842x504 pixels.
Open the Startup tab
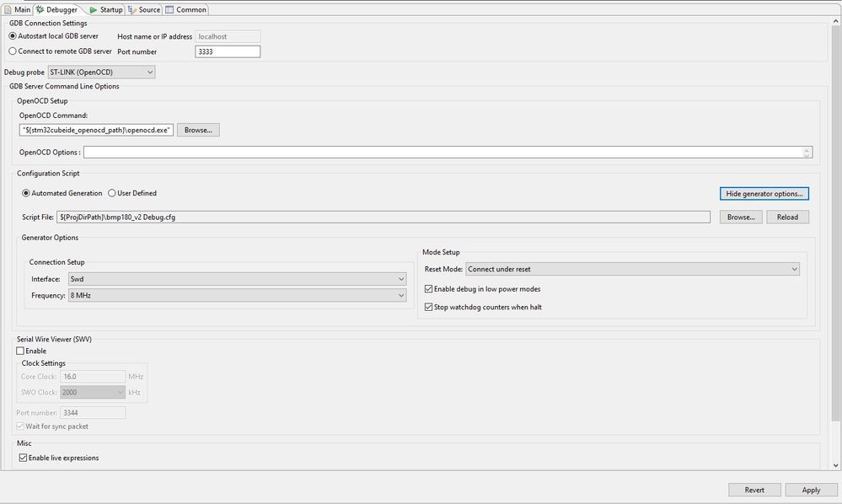coord(106,9)
